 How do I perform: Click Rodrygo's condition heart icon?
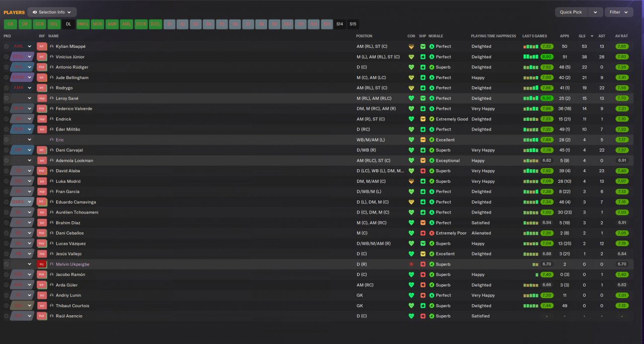(x=411, y=88)
